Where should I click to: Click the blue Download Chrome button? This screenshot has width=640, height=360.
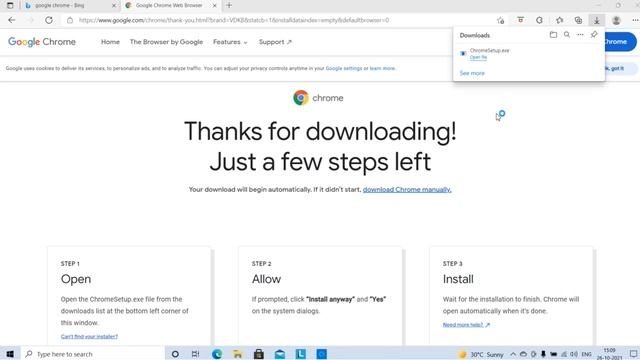620,42
